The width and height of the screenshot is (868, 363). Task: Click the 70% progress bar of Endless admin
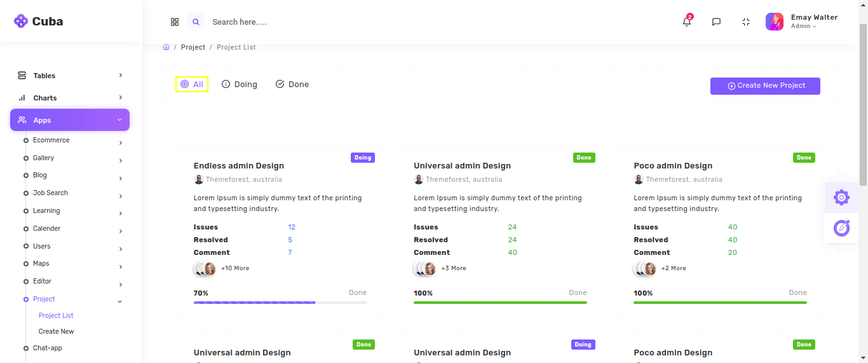click(x=280, y=303)
